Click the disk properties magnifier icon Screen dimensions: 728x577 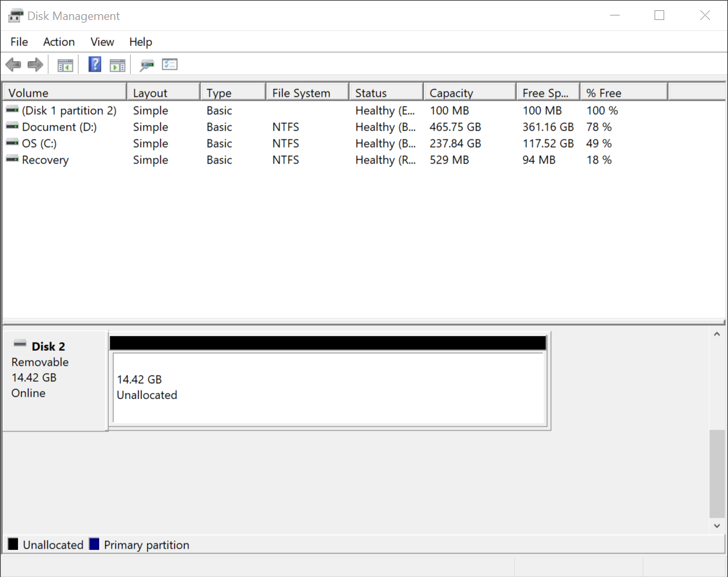(x=146, y=64)
